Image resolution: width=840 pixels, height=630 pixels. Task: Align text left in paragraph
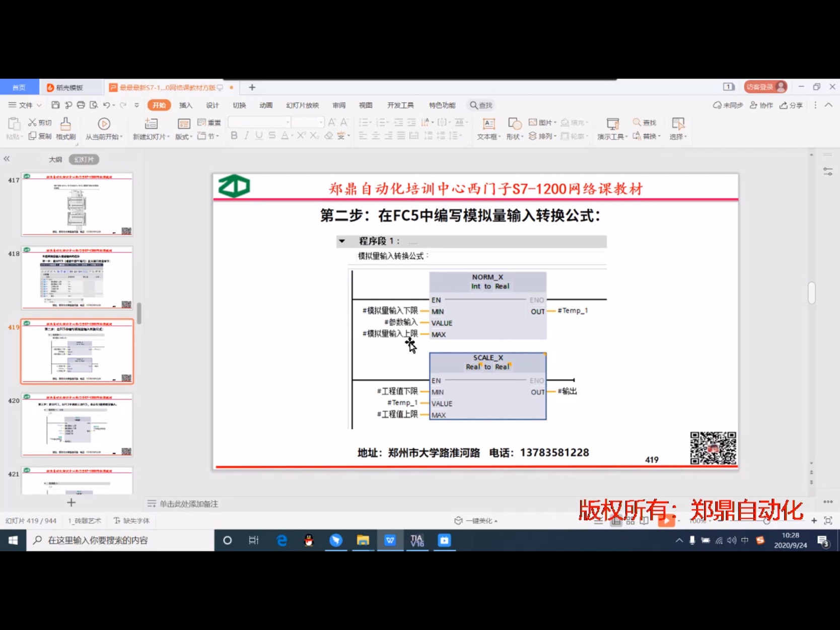pos(363,135)
